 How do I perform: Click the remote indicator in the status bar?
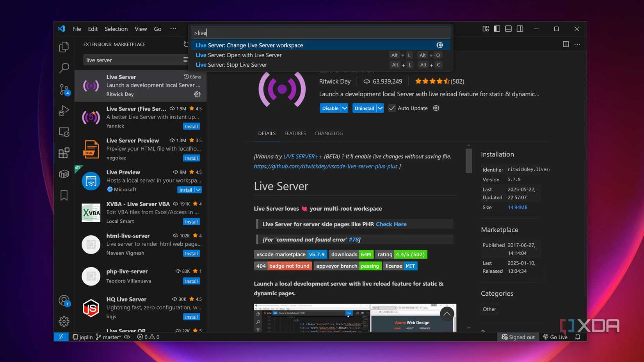(61, 337)
